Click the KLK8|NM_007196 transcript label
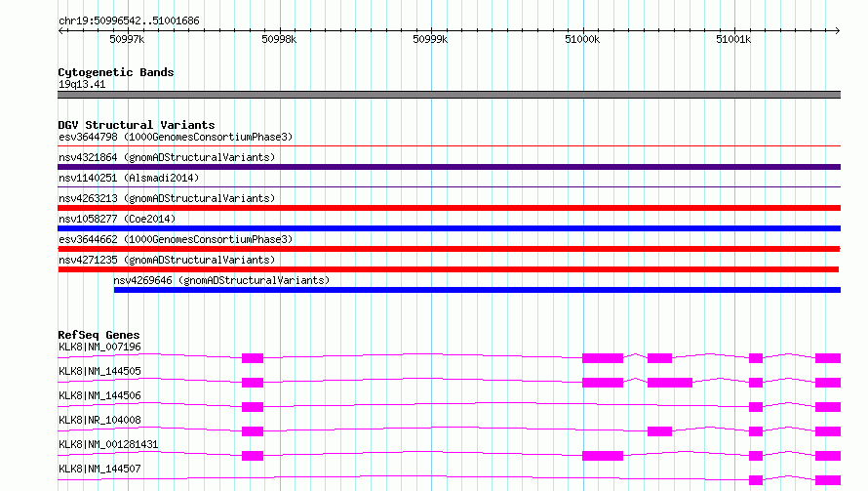868x491 pixels. [99, 347]
